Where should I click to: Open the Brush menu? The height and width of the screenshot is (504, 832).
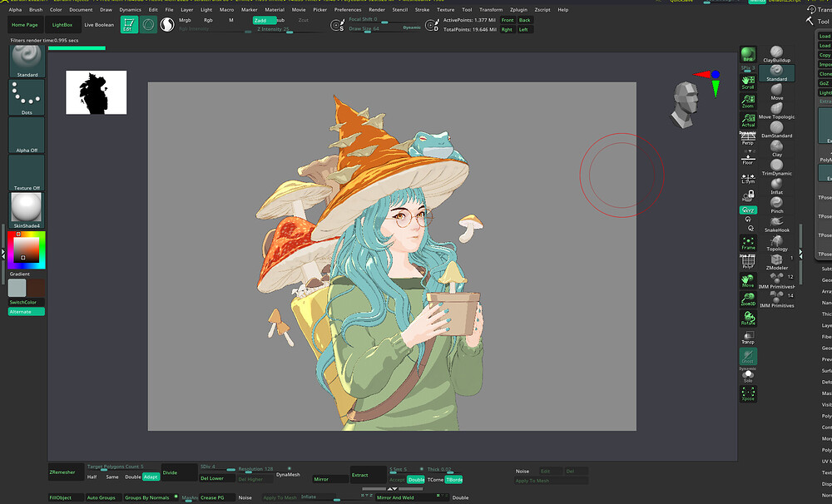click(36, 9)
